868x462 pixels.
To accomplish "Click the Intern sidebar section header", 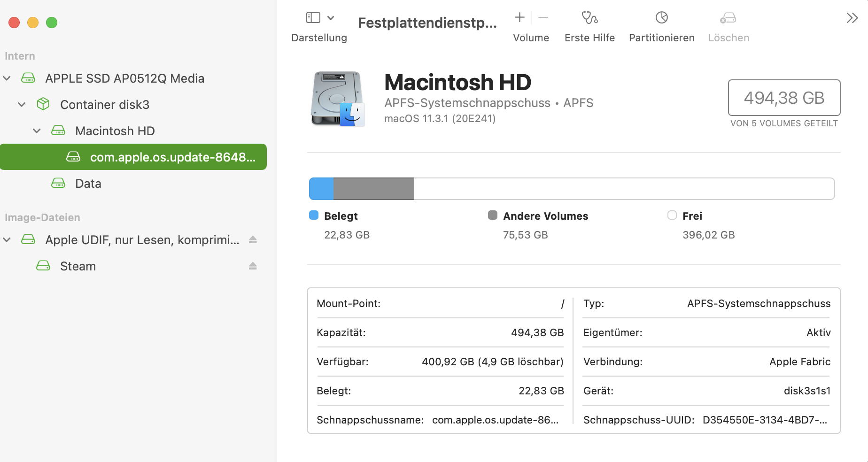I will (20, 56).
